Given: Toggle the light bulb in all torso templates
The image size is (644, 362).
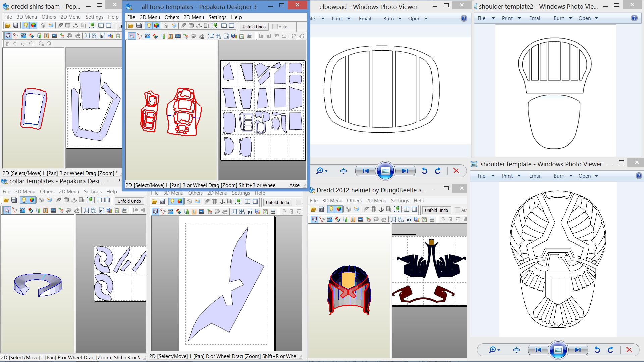Looking at the screenshot, I should 149,26.
